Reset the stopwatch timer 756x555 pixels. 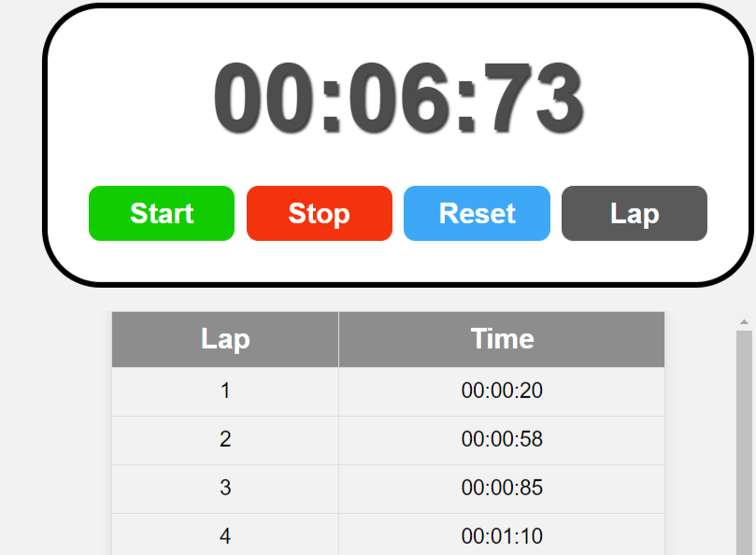[477, 213]
